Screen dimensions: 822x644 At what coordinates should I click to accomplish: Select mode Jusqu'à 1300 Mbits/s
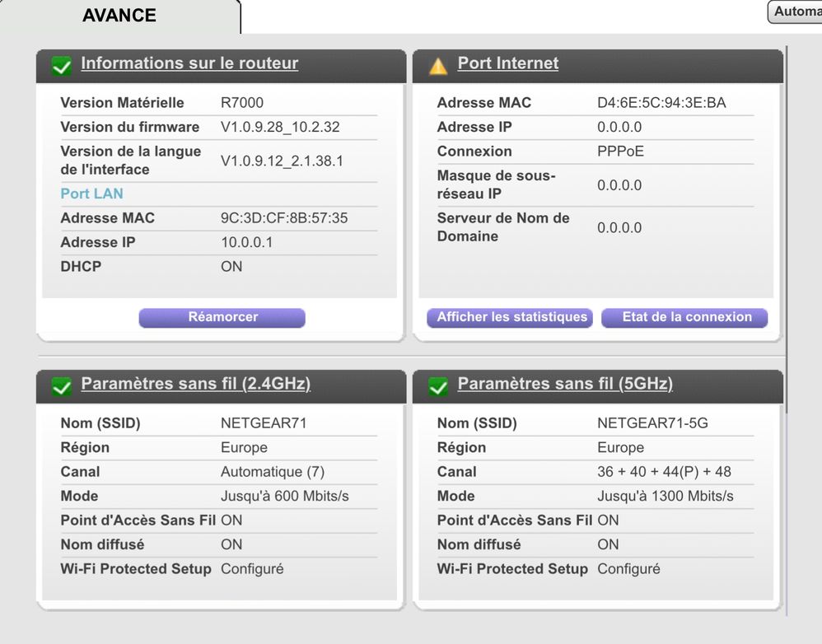[x=665, y=497]
